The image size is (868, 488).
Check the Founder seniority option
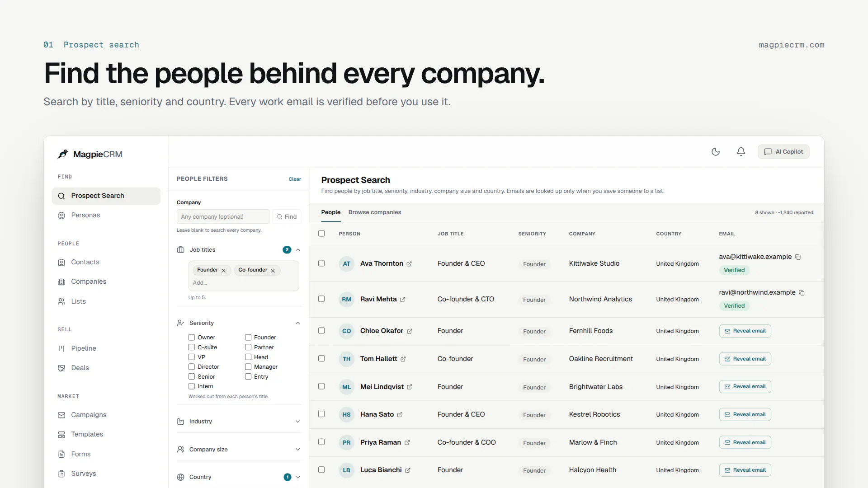point(248,338)
